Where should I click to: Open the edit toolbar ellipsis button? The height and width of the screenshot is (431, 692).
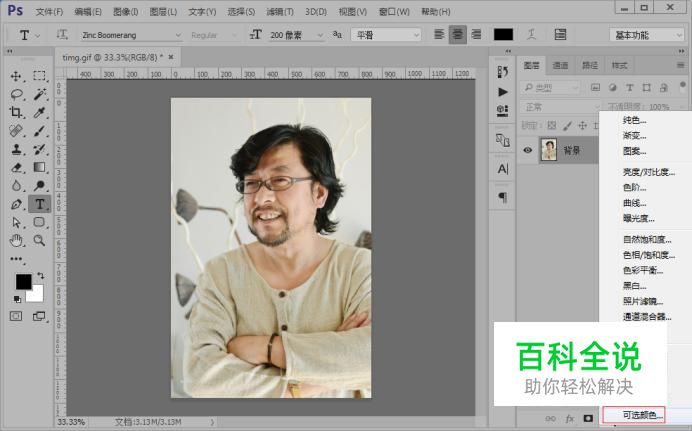click(x=16, y=259)
